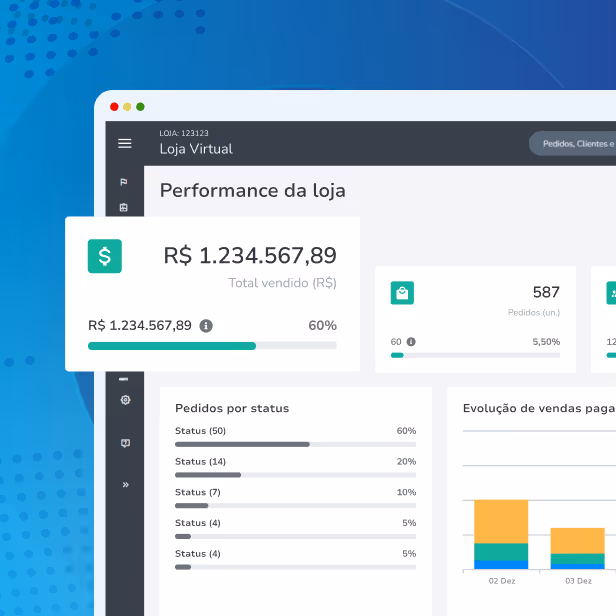Click the info icon next to 60
Image resolution: width=616 pixels, height=616 pixels.
pyautogui.click(x=411, y=342)
